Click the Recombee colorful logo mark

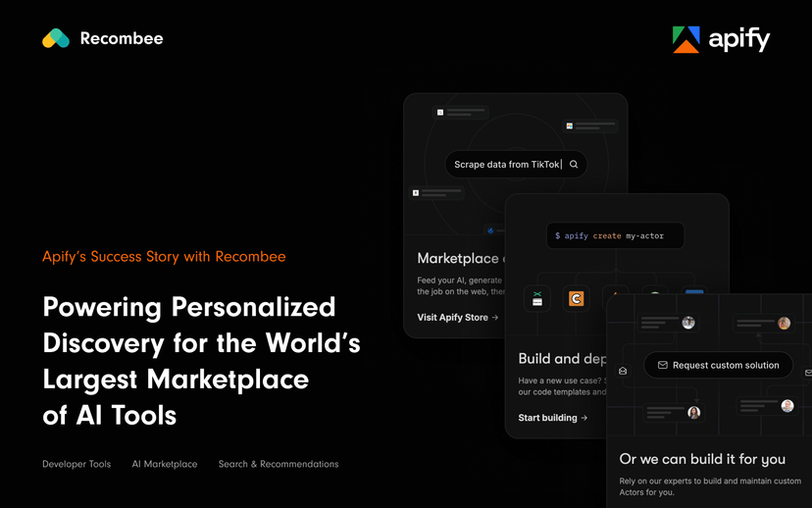[56, 38]
